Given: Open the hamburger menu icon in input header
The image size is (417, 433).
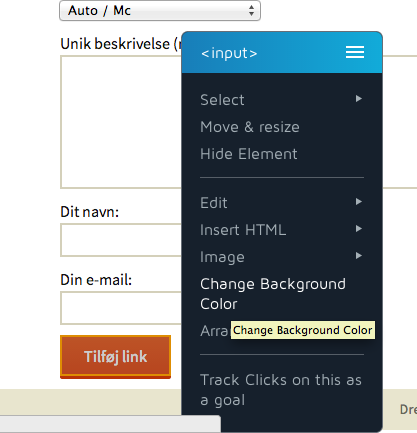Looking at the screenshot, I should point(355,52).
